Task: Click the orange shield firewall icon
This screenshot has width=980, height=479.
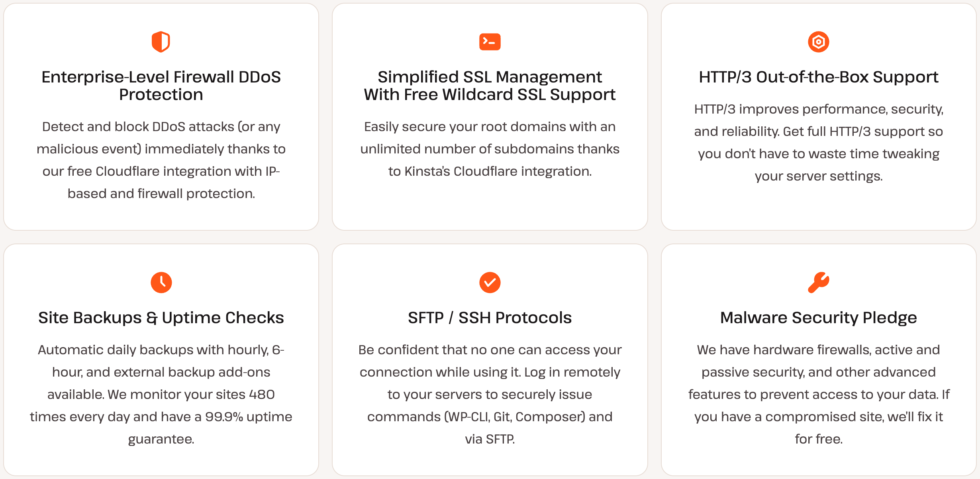Action: coord(161,42)
